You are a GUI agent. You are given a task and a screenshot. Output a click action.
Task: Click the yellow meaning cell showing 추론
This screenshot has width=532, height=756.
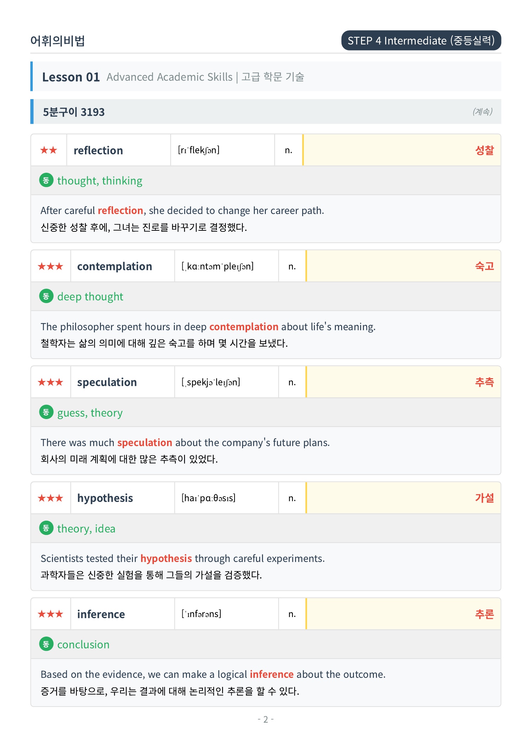[x=403, y=614]
